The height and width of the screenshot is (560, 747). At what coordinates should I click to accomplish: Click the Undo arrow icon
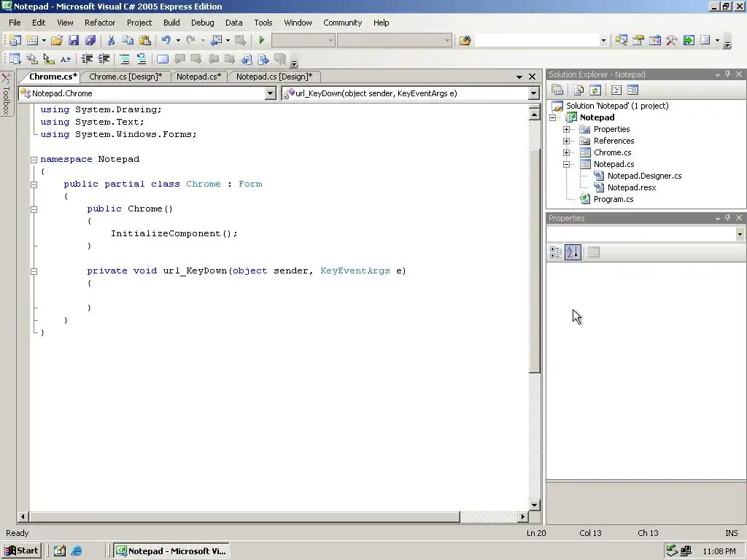click(x=166, y=41)
